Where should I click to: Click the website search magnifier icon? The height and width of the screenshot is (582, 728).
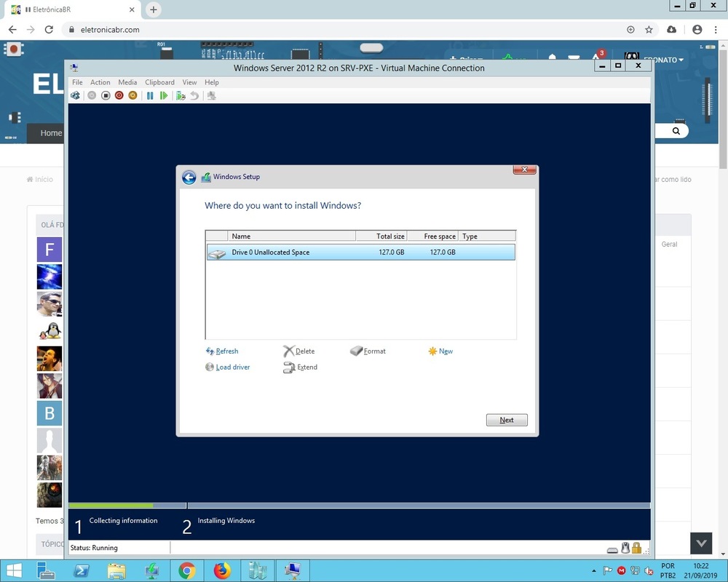tap(676, 131)
